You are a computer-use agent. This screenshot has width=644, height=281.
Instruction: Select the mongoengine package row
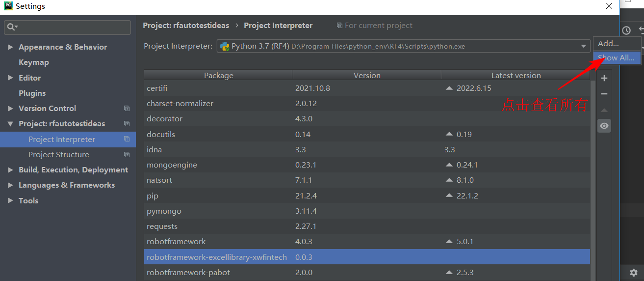(x=367, y=165)
